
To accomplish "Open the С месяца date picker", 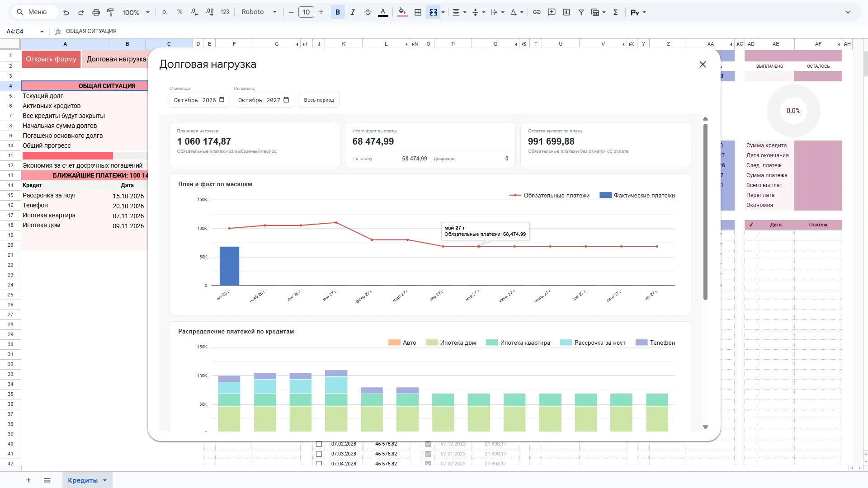I will [x=222, y=100].
